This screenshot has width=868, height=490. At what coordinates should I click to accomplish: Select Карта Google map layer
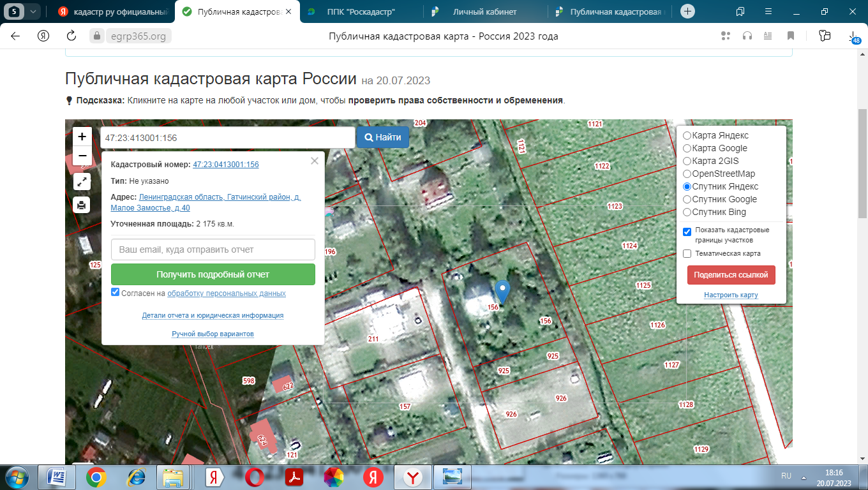687,148
